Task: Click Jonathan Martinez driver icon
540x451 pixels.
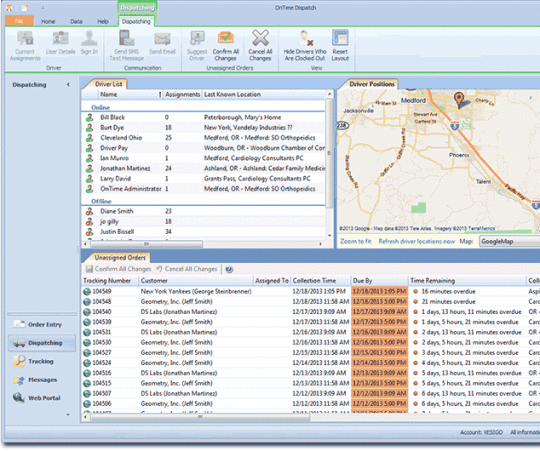Action: [x=90, y=168]
